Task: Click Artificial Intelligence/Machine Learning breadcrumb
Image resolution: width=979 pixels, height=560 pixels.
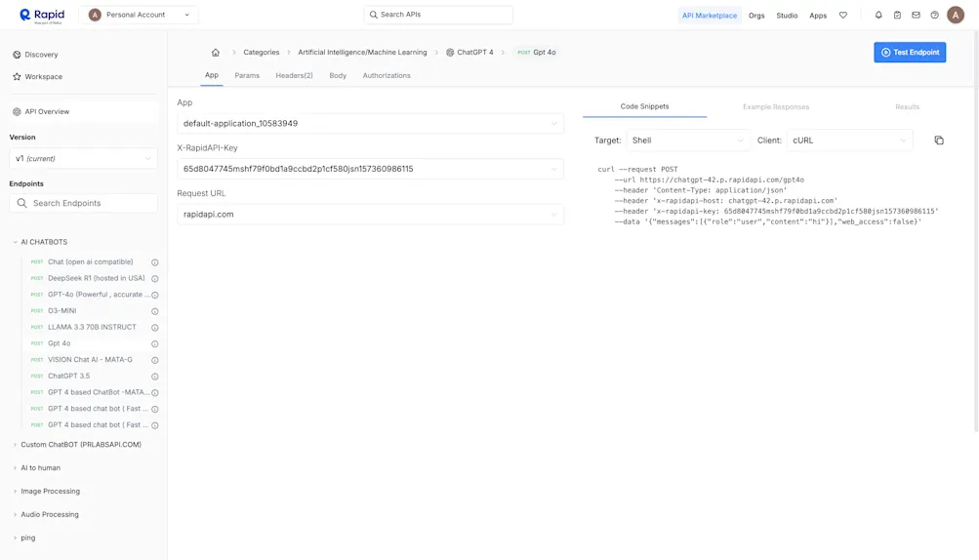Action: pos(362,53)
